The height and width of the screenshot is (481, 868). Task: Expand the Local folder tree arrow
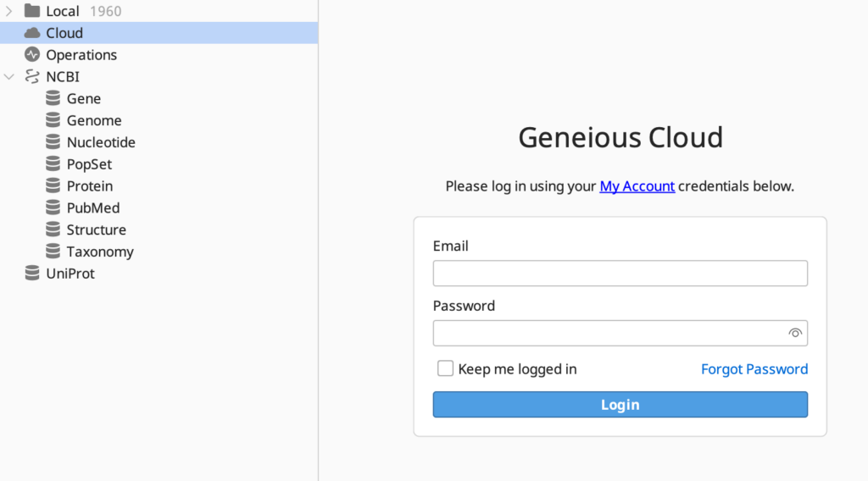click(x=9, y=11)
